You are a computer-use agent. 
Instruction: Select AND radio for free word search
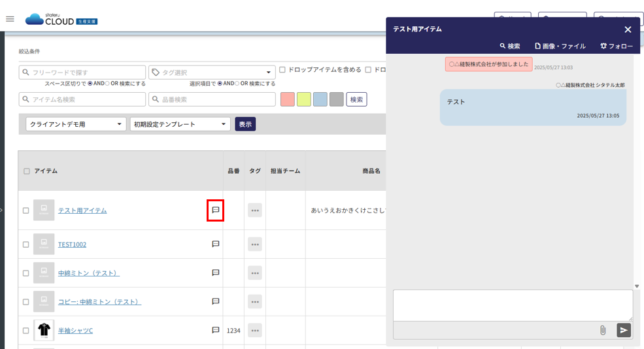click(x=90, y=84)
